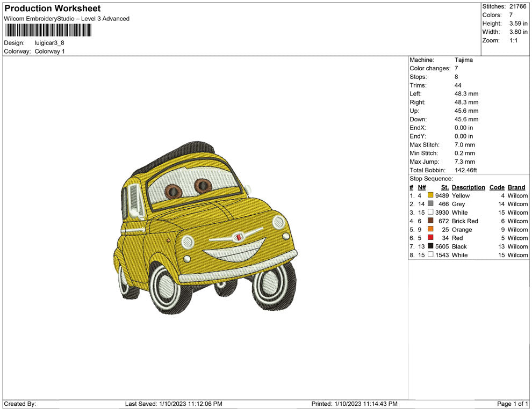Click the Production Worksheet title
The width and height of the screenshot is (532, 409).
52,9
